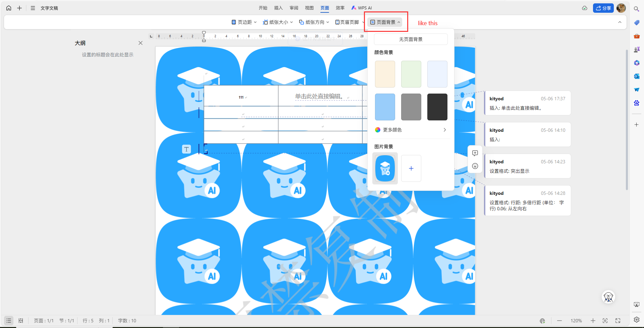Click the ruler tab stop L marker
The width and height of the screenshot is (644, 328).
(x=151, y=36)
